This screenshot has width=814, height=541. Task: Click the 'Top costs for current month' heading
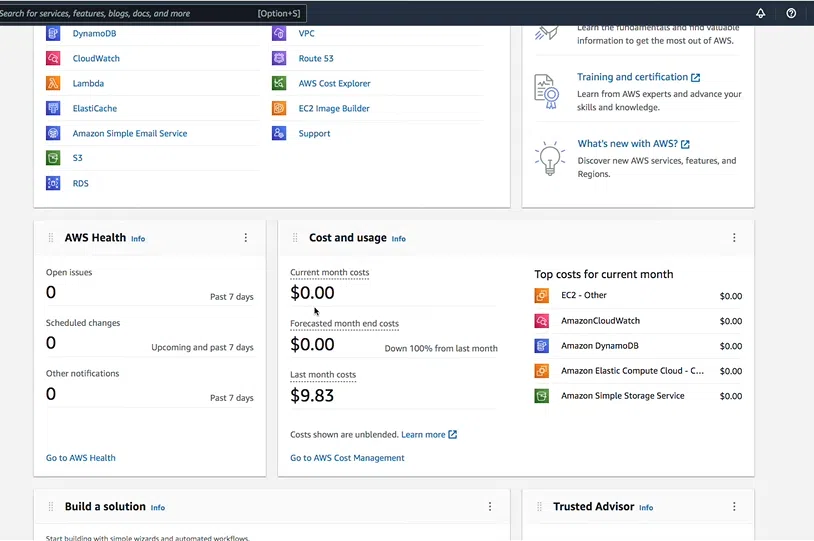click(x=604, y=274)
